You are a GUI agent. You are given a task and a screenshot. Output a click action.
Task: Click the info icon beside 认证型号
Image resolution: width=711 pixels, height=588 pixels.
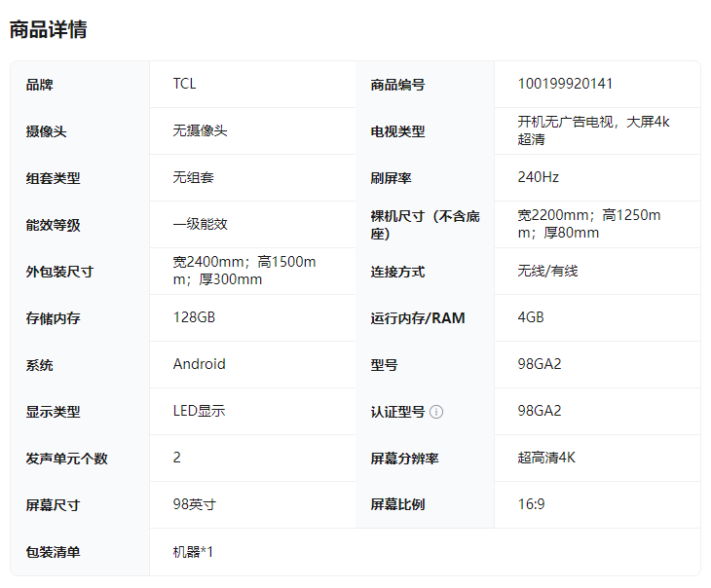[436, 412]
